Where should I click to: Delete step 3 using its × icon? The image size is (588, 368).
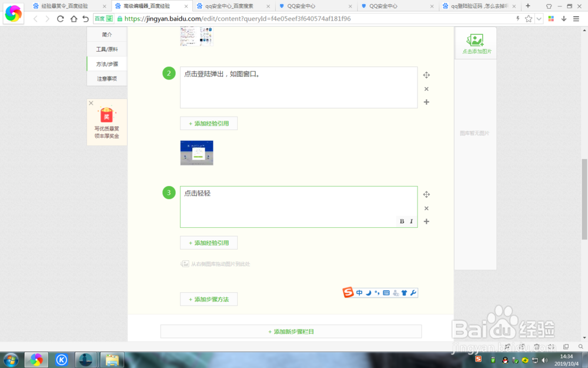(x=426, y=208)
